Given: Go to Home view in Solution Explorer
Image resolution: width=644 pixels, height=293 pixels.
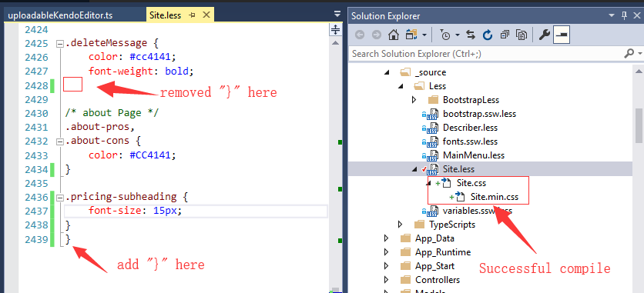Looking at the screenshot, I should pos(394,35).
